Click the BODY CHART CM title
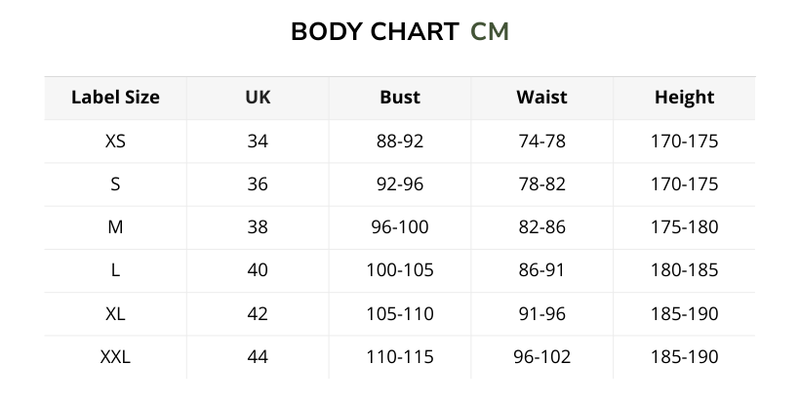The width and height of the screenshot is (800, 405). [400, 31]
